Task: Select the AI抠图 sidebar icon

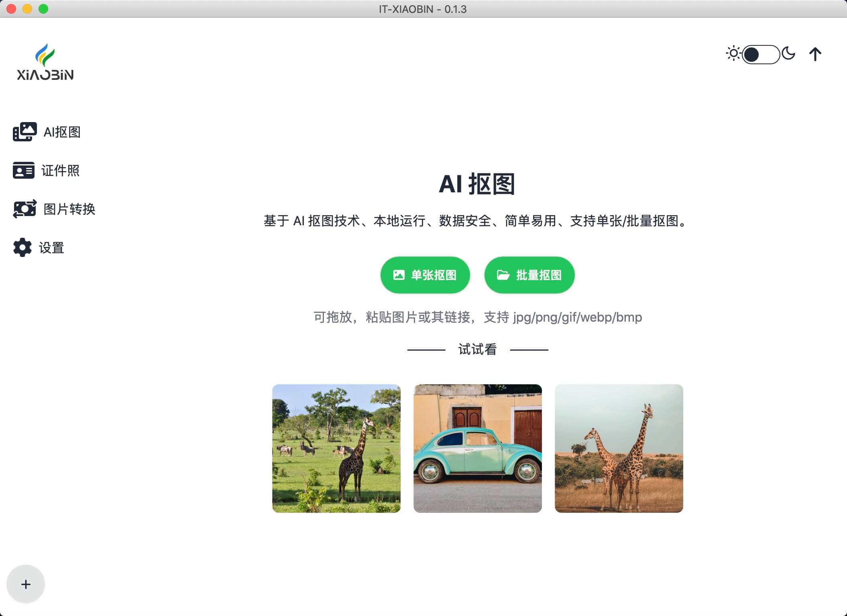Action: [25, 132]
